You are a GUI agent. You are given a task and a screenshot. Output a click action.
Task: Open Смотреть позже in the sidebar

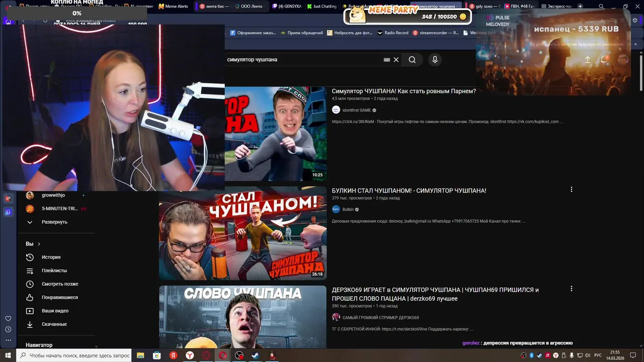59,284
